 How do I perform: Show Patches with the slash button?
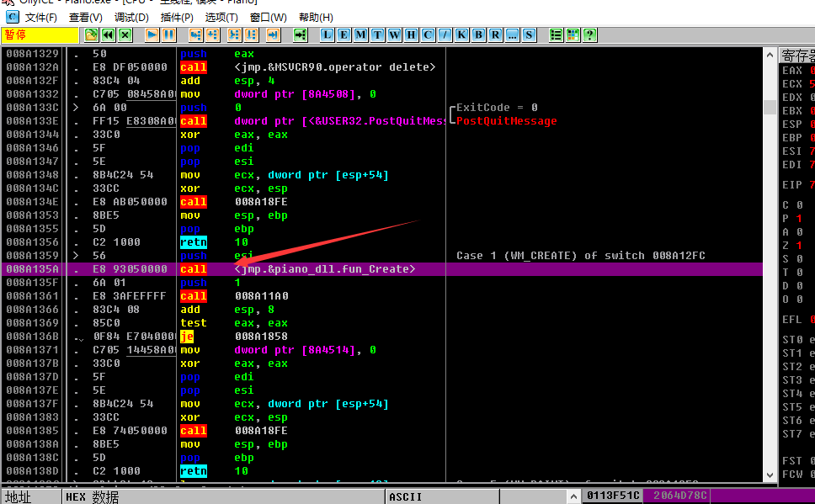[445, 34]
